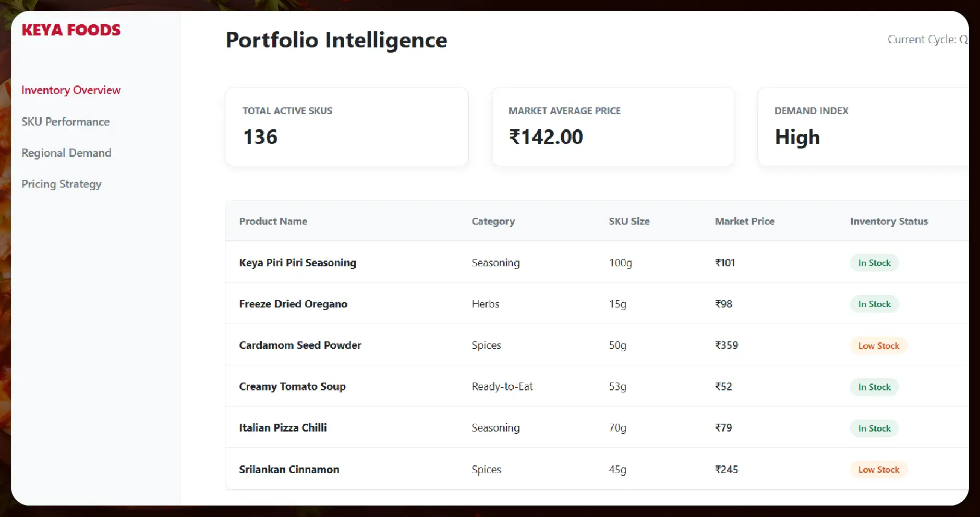Sort by Market Price column
Viewport: 980px width, 517px height.
point(744,221)
